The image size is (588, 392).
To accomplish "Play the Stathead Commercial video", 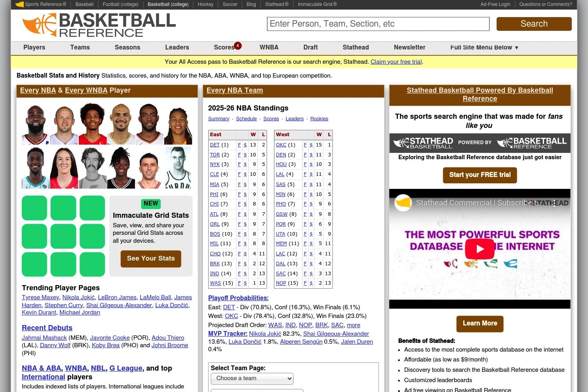I will coord(480,249).
